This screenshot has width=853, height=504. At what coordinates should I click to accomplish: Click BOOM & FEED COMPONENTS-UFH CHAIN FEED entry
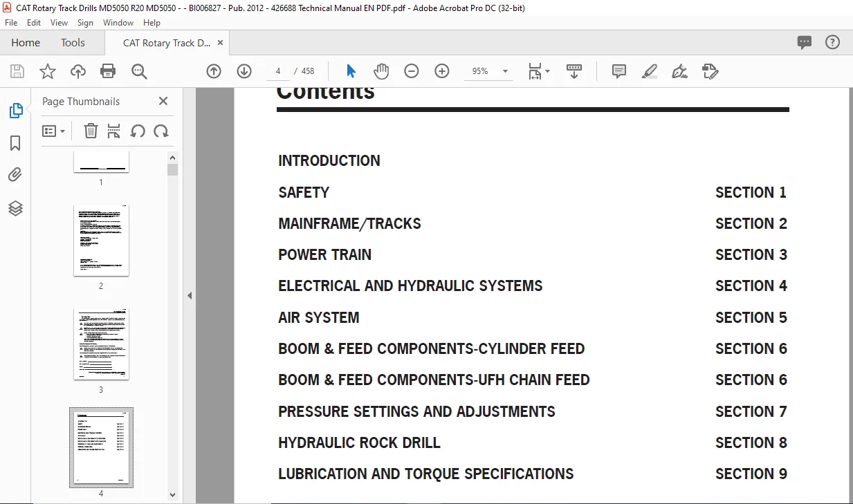coord(434,380)
